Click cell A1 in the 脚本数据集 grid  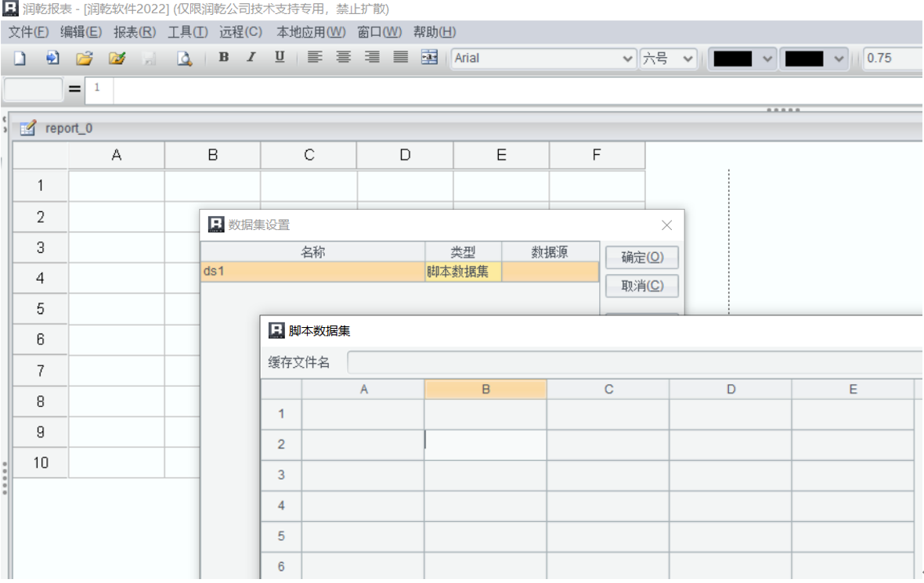point(363,414)
